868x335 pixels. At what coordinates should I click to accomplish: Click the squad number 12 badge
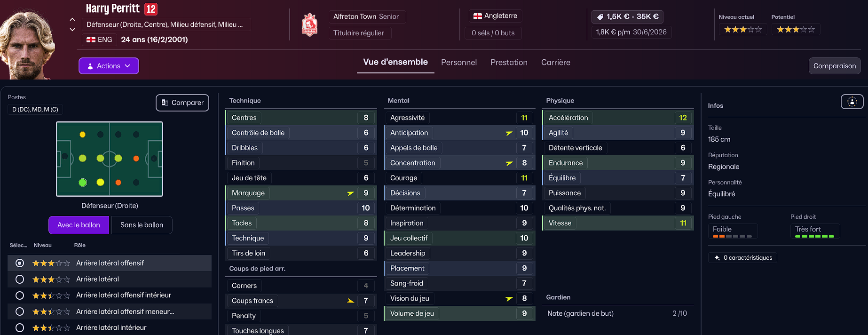(151, 9)
